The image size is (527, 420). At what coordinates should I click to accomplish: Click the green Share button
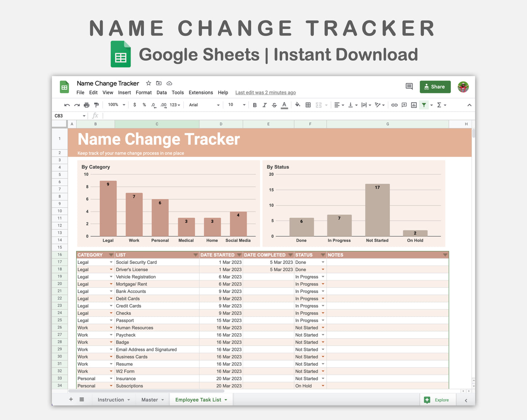point(435,87)
